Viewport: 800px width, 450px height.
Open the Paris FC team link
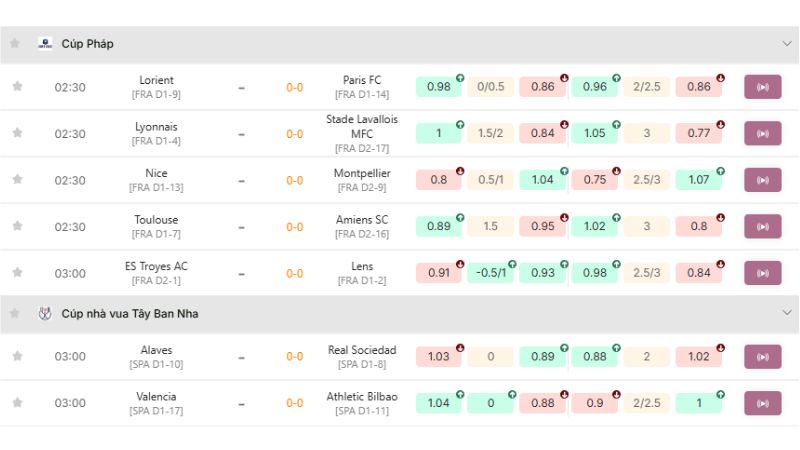[x=362, y=80]
